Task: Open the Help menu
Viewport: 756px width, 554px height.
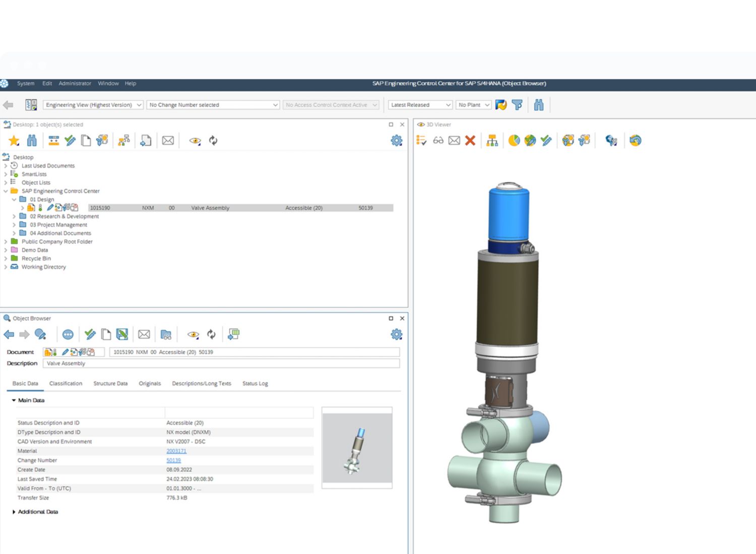Action: click(131, 84)
